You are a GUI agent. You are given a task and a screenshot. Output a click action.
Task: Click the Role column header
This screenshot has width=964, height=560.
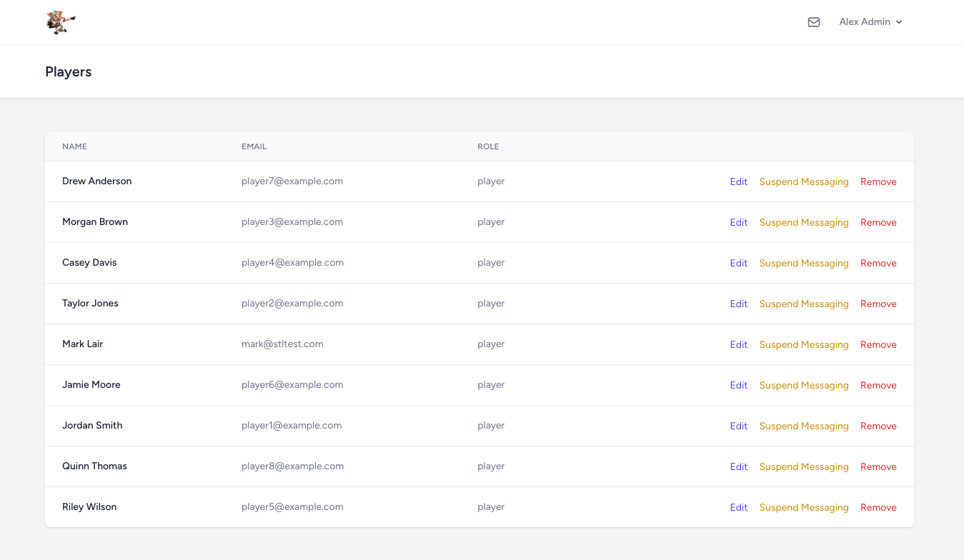[x=488, y=146]
